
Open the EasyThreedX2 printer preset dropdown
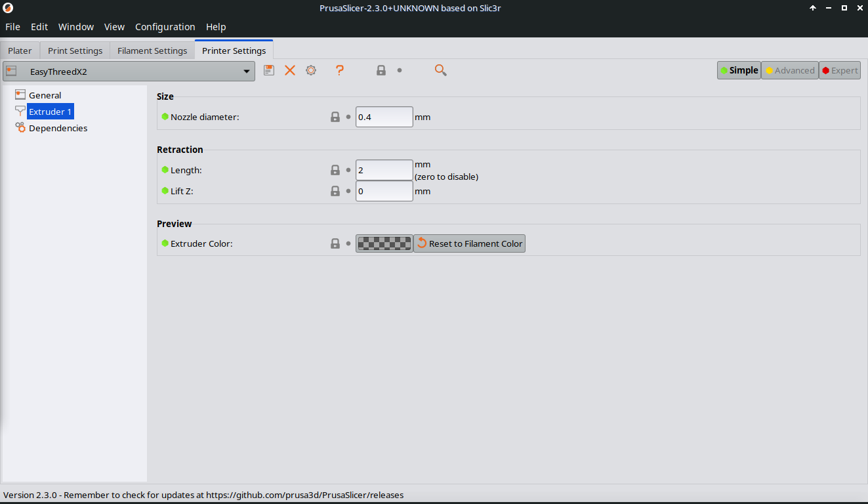click(x=129, y=72)
